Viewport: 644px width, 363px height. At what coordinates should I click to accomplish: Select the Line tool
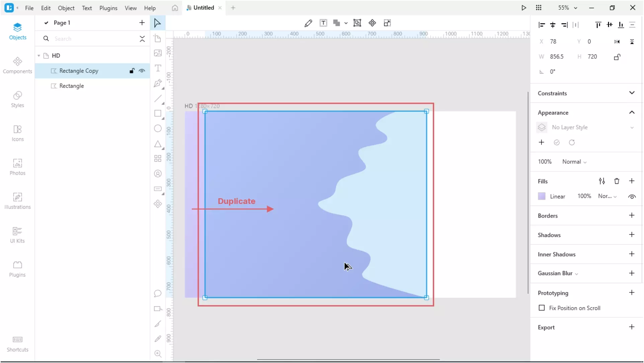point(158,98)
